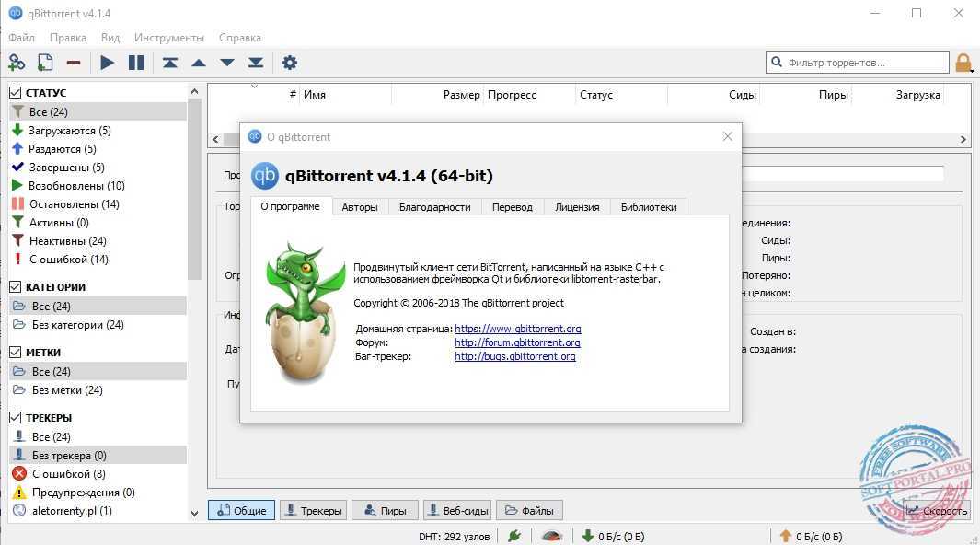Sort by the Статус column header
The width and height of the screenshot is (980, 545).
pyautogui.click(x=620, y=95)
